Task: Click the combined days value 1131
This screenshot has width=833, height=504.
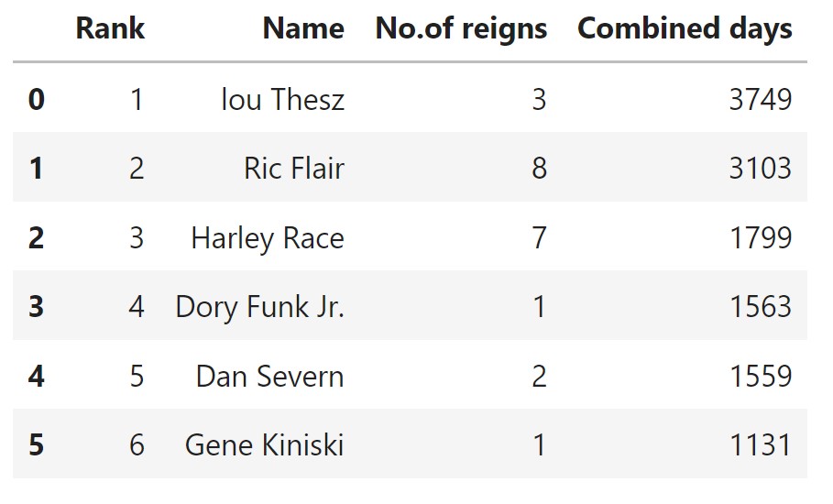Action: [760, 445]
